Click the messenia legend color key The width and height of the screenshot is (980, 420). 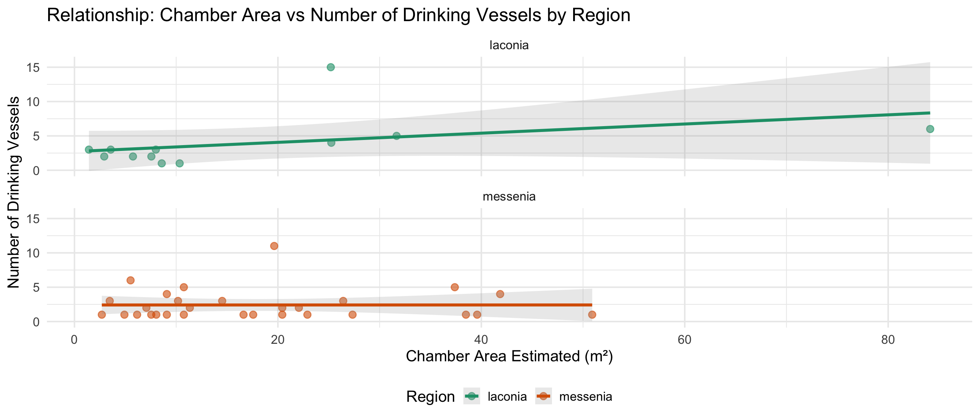pyautogui.click(x=543, y=396)
